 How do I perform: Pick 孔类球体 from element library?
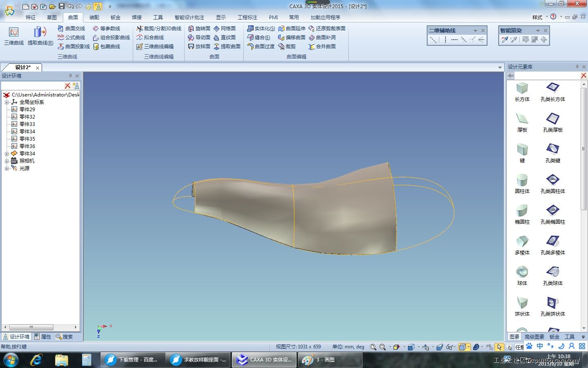(x=553, y=276)
